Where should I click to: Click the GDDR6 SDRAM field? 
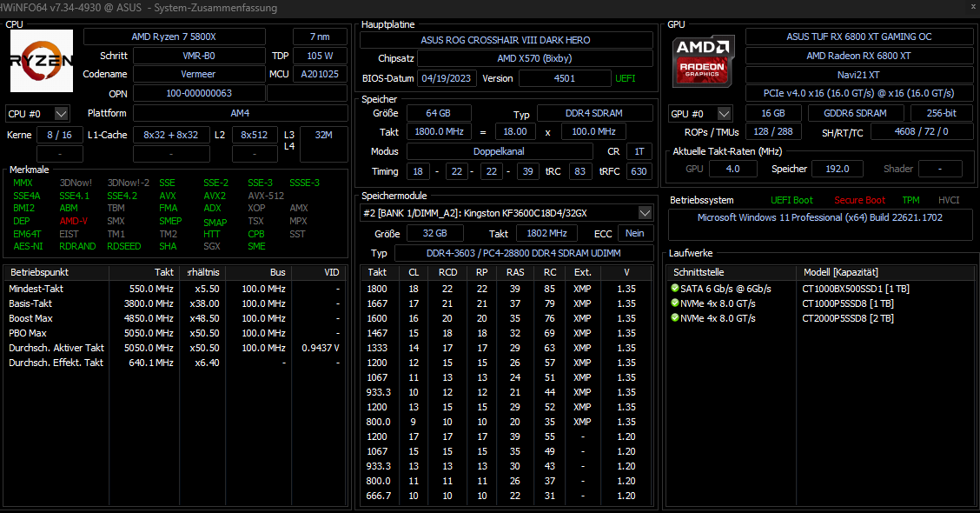tap(855, 113)
